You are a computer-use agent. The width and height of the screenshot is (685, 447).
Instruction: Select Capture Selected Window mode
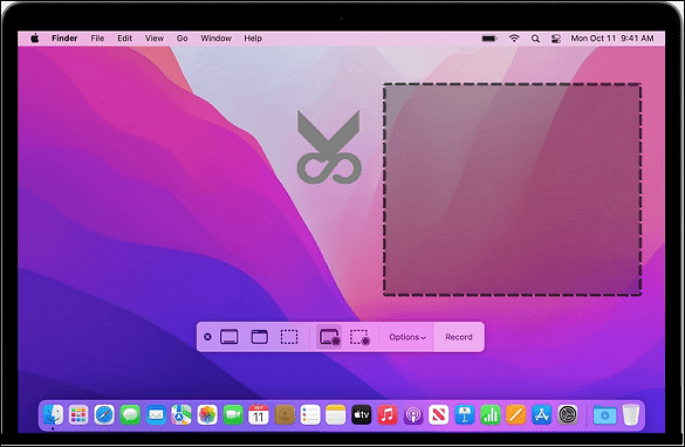(259, 337)
